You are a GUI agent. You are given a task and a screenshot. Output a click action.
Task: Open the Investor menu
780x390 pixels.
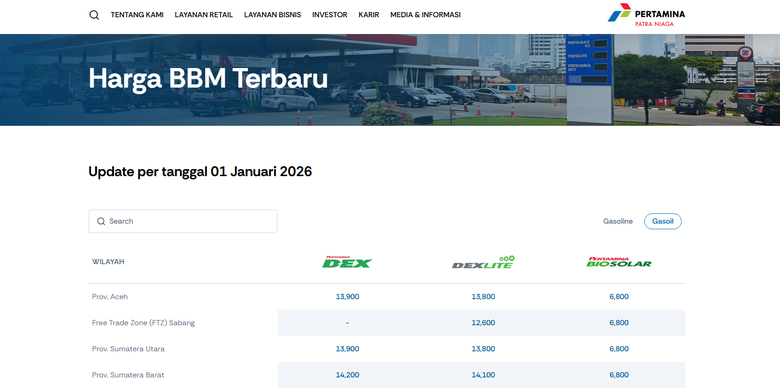[329, 15]
